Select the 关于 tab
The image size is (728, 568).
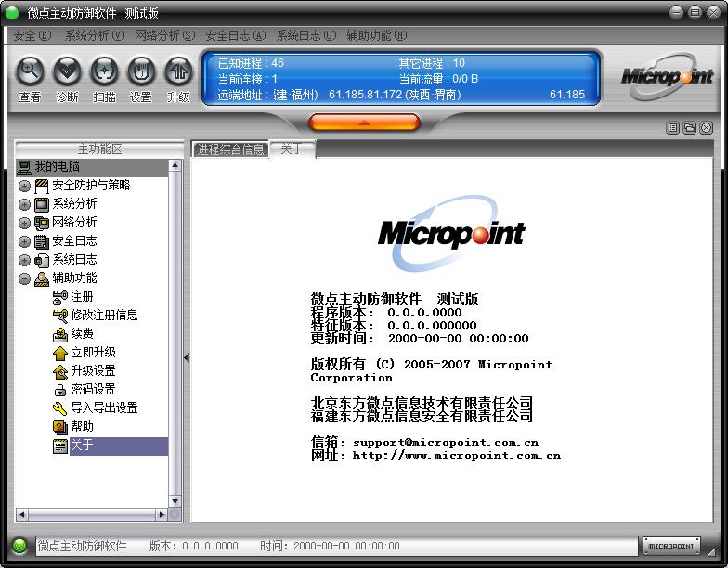(292, 148)
